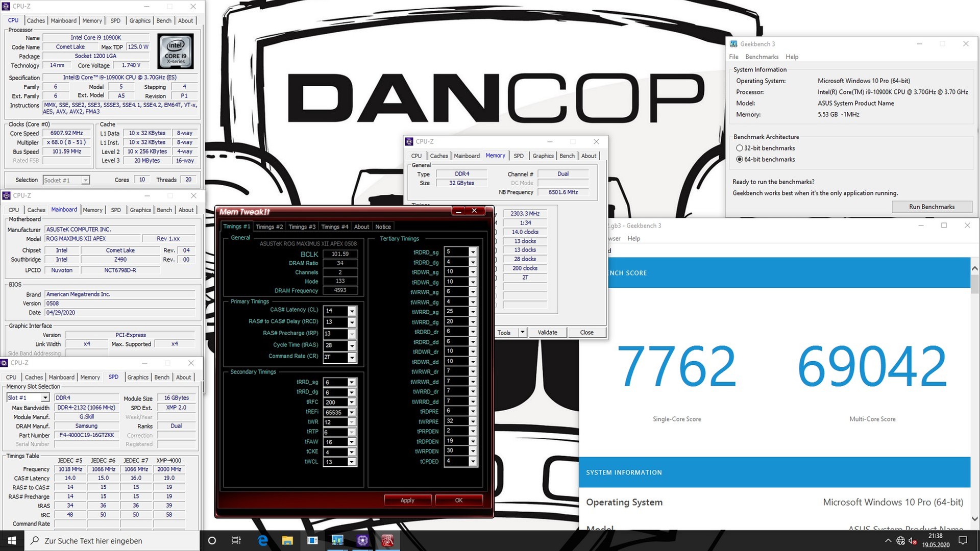Open the About tab in CPU-Z Mainboard window
The height and width of the screenshot is (551, 980).
(186, 210)
